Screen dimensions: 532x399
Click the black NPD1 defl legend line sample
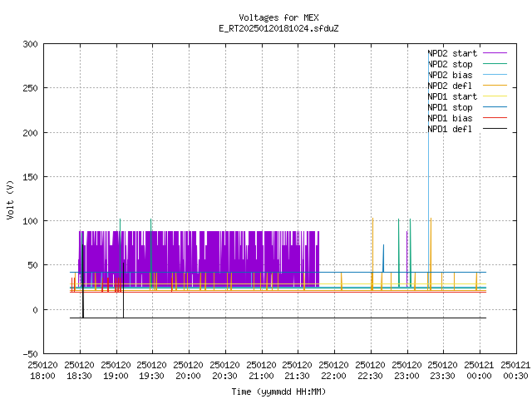tap(495, 129)
